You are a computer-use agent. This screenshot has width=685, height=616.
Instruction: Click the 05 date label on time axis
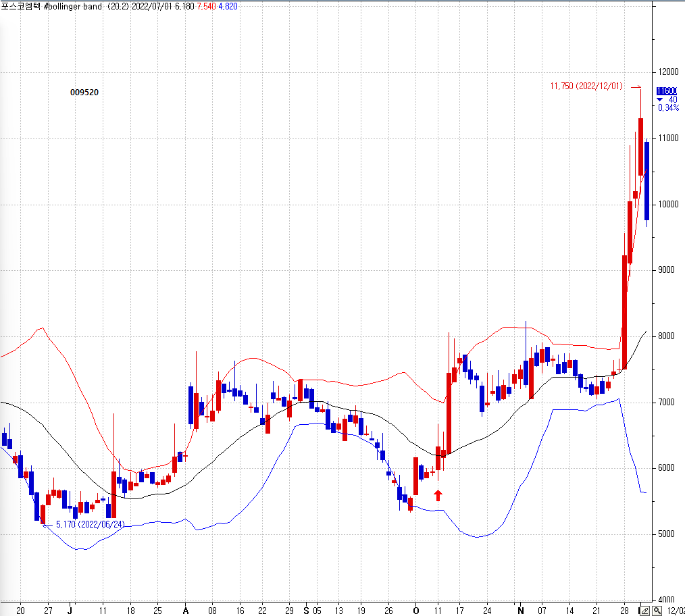317,611
